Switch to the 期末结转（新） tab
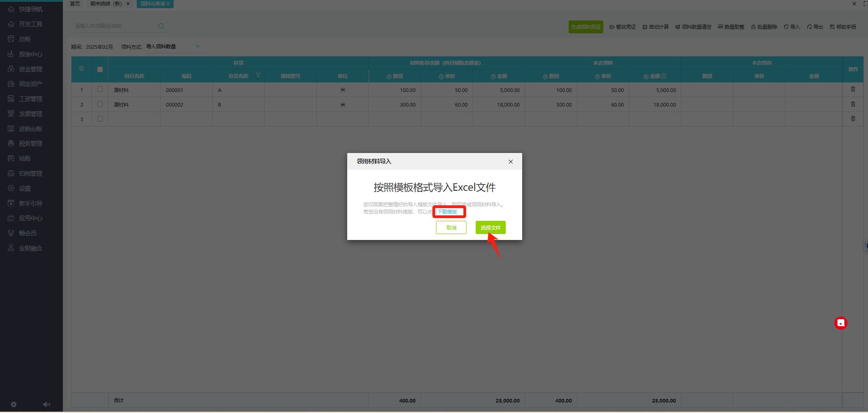868x413 pixels. 106,4
